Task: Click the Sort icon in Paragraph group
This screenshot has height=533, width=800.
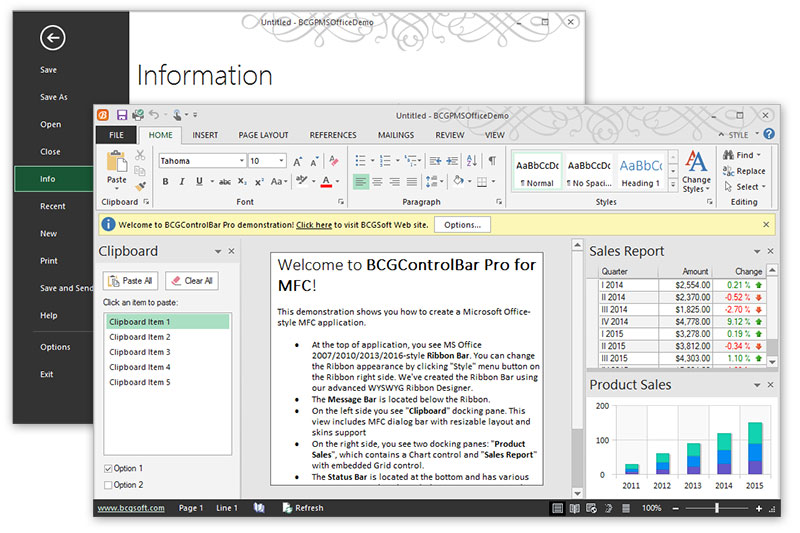Action: pyautogui.click(x=472, y=161)
